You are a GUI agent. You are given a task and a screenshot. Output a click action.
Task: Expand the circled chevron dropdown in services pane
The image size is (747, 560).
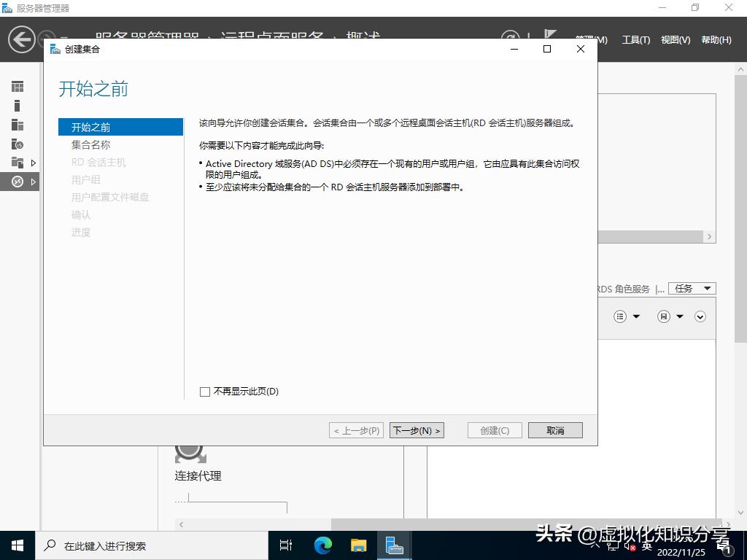tap(700, 316)
